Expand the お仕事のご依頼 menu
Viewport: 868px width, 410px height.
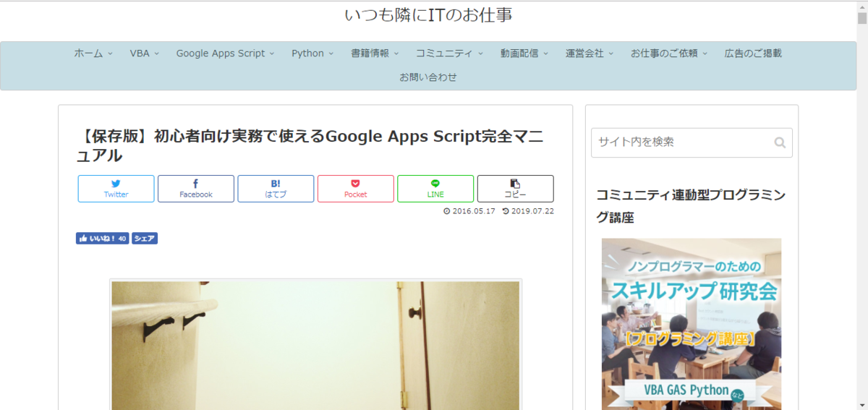[x=669, y=53]
